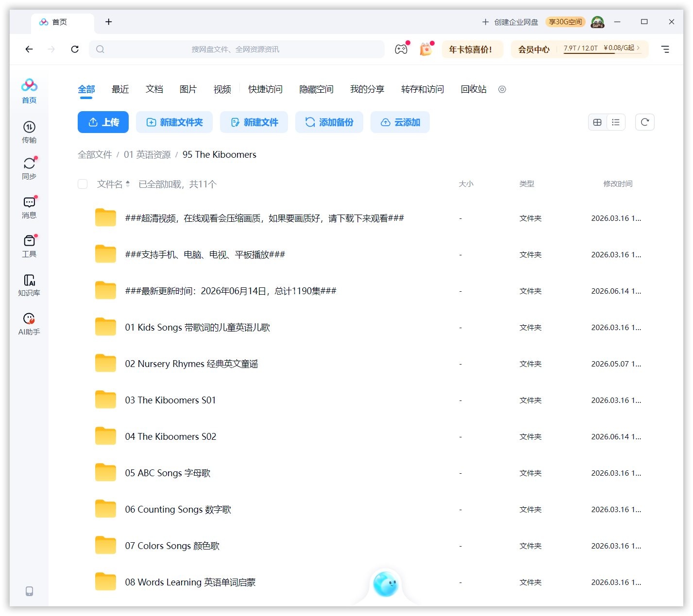This screenshot has width=693, height=616.
Task: Open the 工具 tools section
Action: point(29,246)
